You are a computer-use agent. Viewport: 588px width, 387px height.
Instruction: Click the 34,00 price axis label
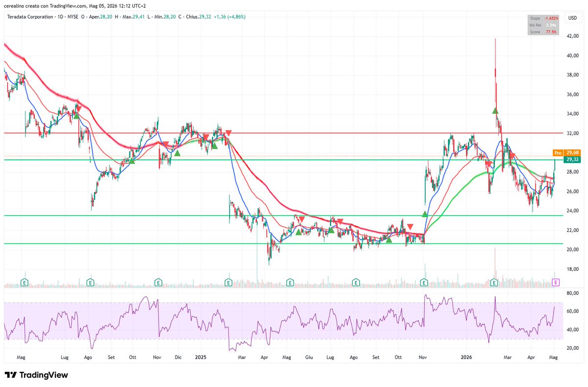point(572,114)
